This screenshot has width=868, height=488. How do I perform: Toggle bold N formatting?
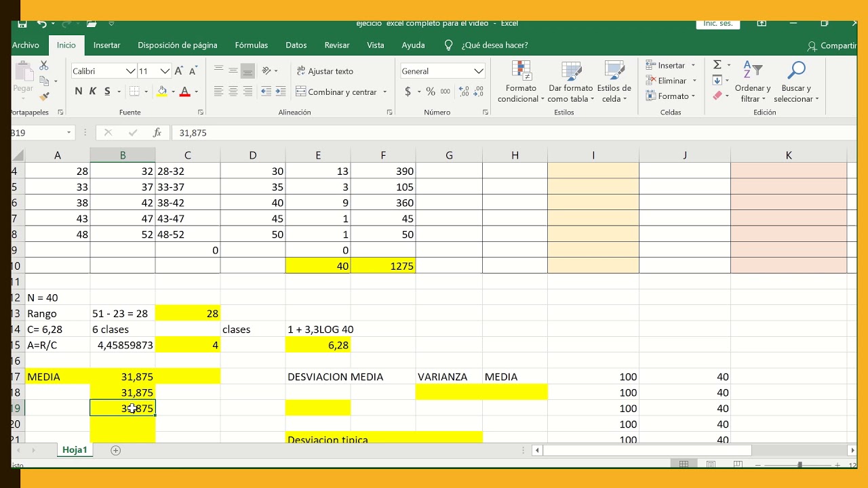click(79, 91)
